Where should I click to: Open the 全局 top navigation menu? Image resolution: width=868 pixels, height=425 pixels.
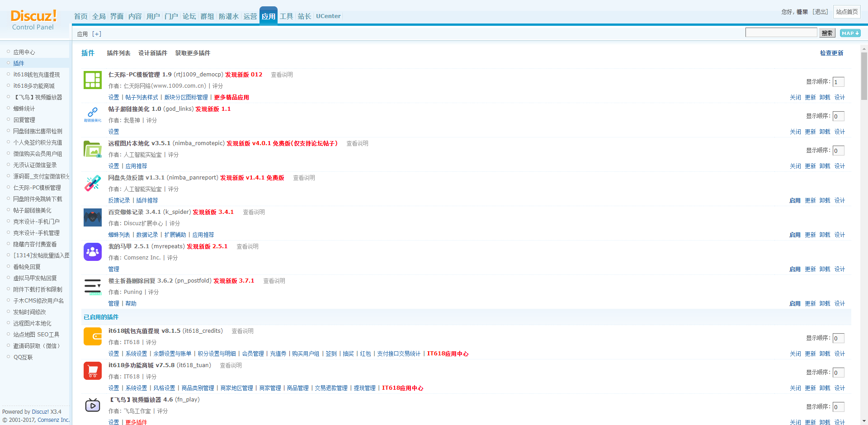(99, 16)
